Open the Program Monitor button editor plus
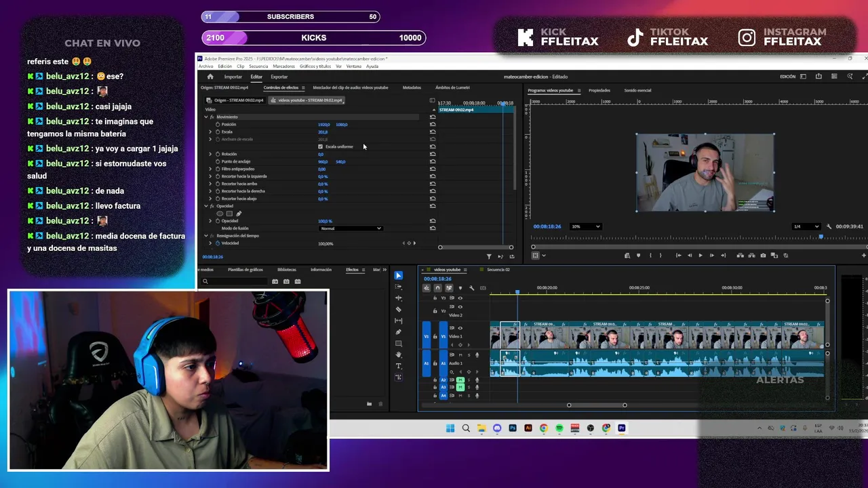This screenshot has width=868, height=488. 863,256
